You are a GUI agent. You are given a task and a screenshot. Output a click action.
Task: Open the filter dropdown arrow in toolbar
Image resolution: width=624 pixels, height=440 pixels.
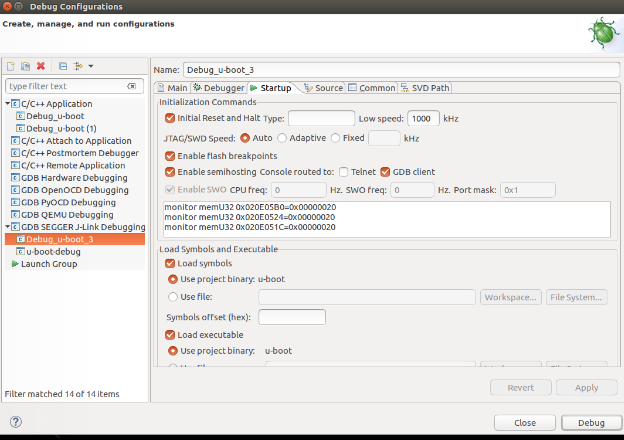pos(91,66)
